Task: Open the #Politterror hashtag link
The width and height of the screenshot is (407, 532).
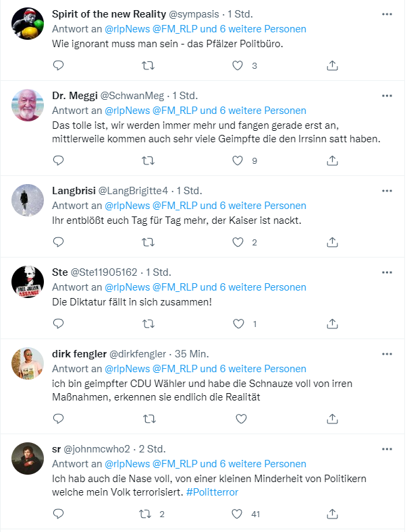Action: (212, 492)
